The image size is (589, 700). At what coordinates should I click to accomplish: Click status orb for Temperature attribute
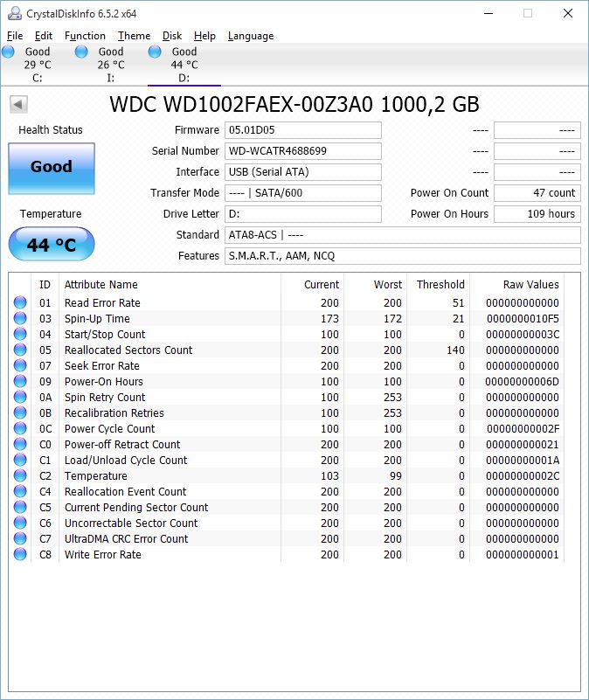coord(20,476)
